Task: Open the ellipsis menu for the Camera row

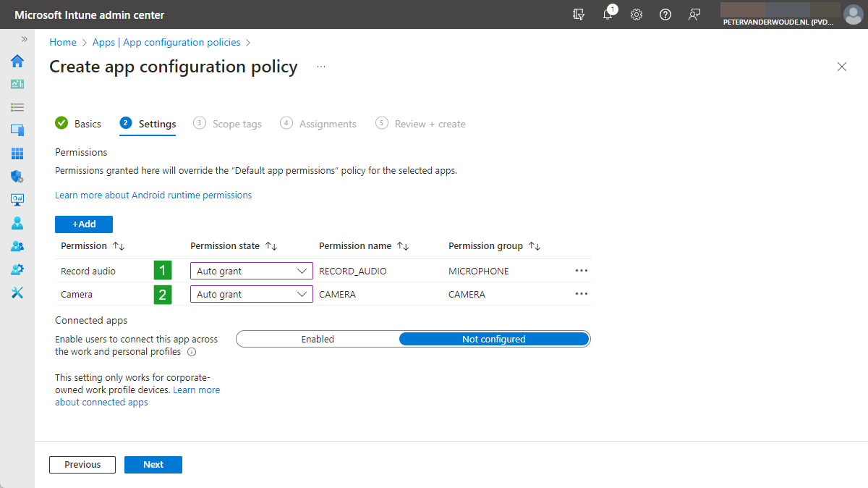Action: (x=581, y=293)
